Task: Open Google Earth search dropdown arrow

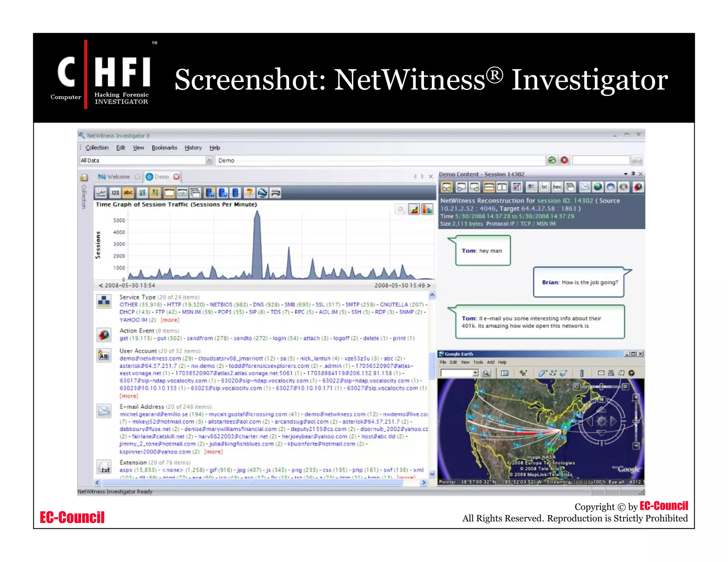Action: 475,373
